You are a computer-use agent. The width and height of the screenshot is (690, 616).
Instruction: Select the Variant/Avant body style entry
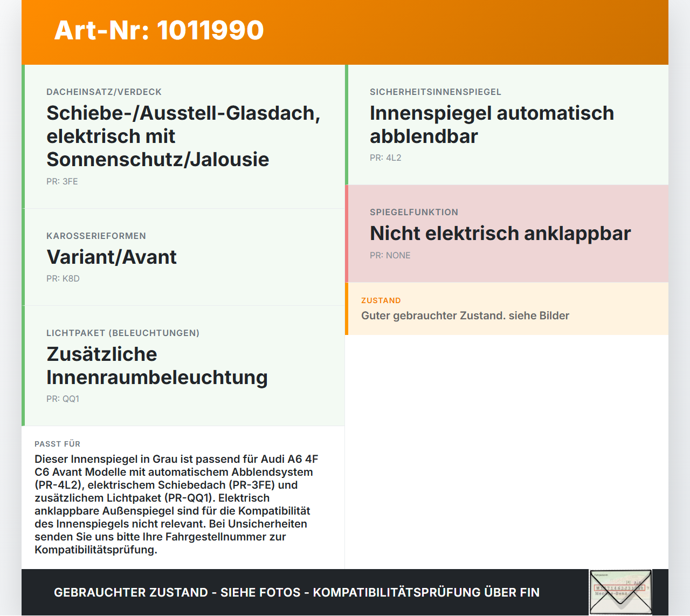(112, 257)
